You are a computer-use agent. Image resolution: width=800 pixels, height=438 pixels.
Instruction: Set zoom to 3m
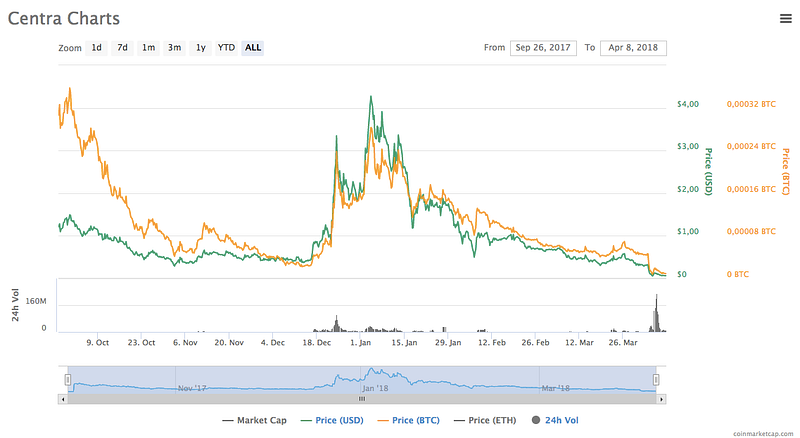point(174,48)
